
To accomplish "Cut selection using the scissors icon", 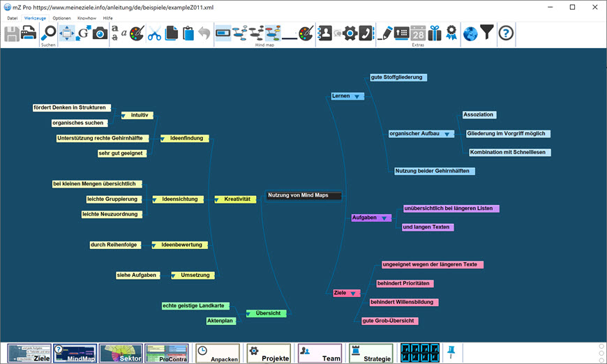I will pyautogui.click(x=154, y=33).
